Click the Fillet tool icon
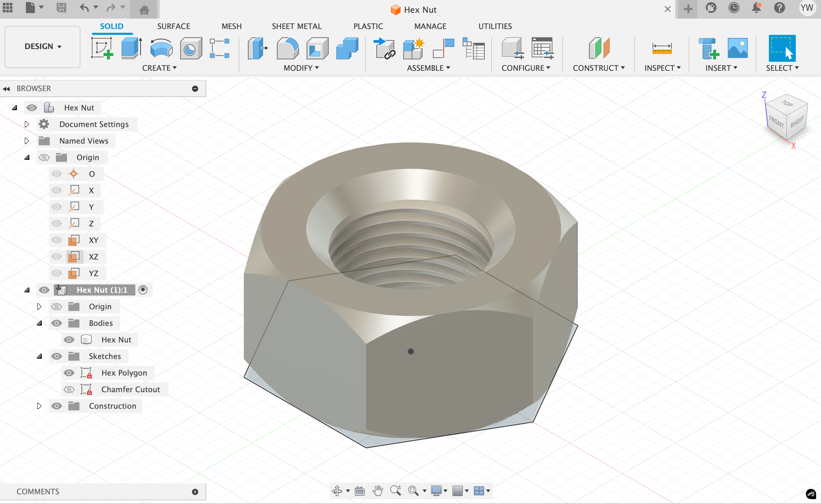The width and height of the screenshot is (821, 504). 288,48
